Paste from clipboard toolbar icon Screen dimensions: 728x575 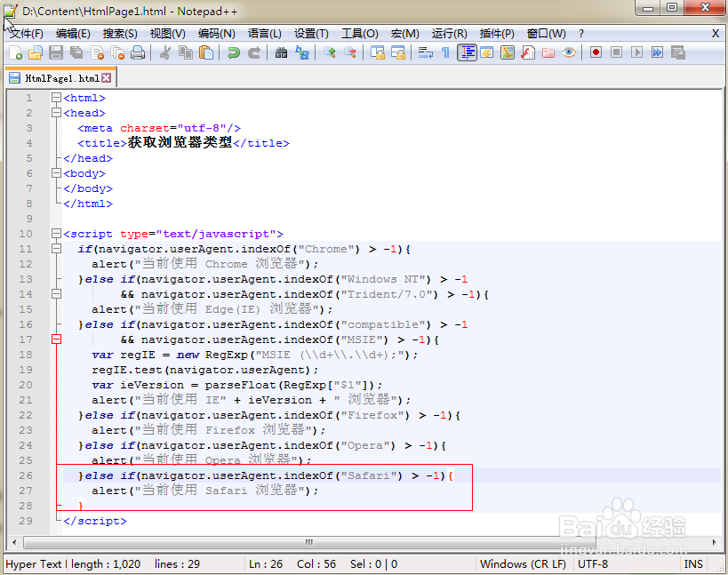click(206, 53)
